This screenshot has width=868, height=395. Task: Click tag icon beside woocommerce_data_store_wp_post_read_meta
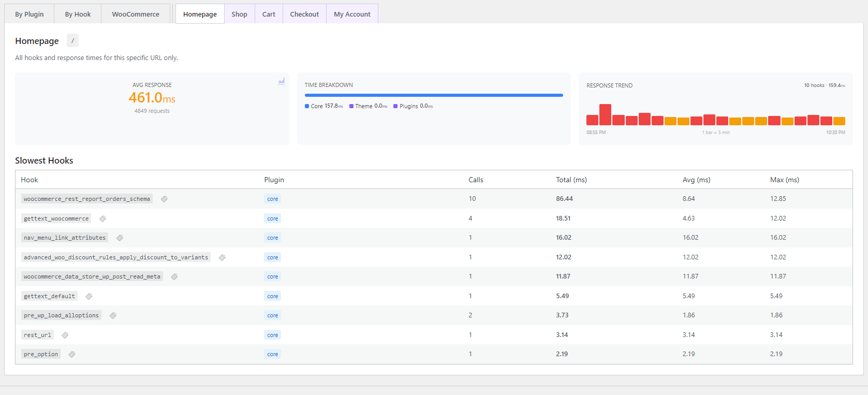click(x=174, y=277)
